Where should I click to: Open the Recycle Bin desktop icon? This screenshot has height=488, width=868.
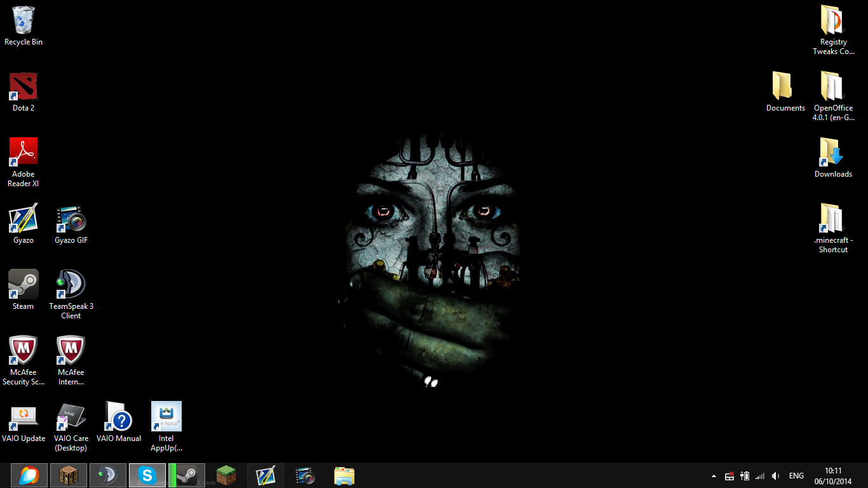[x=24, y=26]
